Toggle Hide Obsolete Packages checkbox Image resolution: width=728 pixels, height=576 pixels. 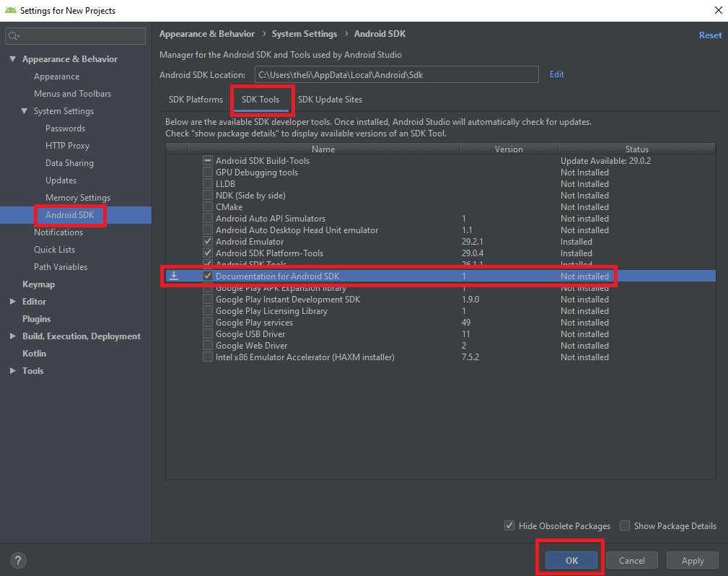click(x=509, y=525)
